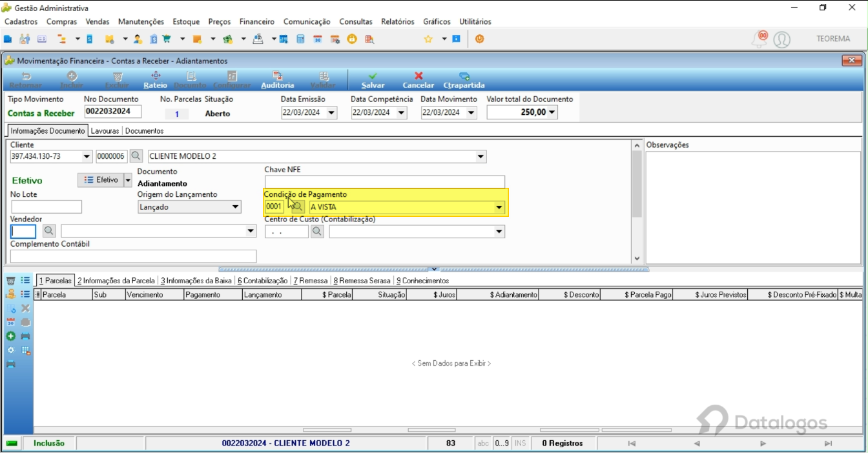Open the Data Emissão date dropdown
The height and width of the screenshot is (453, 868).
331,112
